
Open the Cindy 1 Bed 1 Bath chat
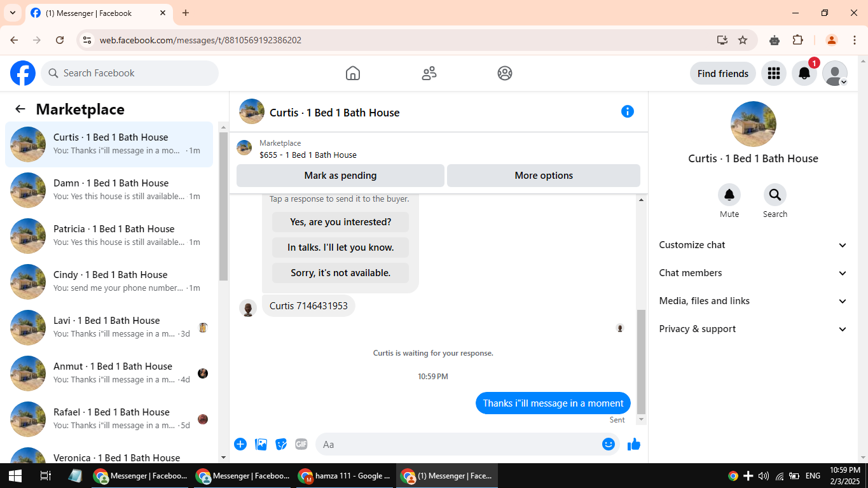[x=109, y=282]
